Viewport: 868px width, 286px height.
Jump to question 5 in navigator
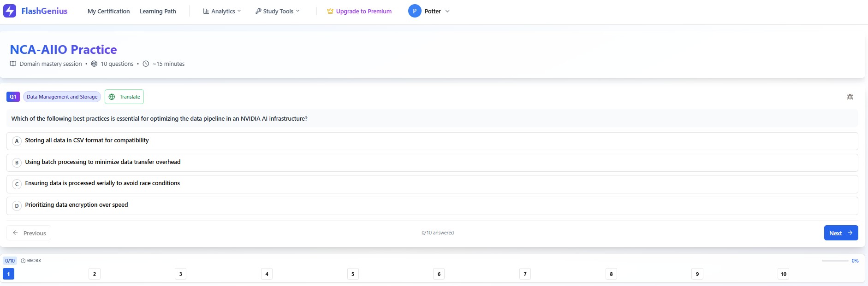pyautogui.click(x=353, y=274)
